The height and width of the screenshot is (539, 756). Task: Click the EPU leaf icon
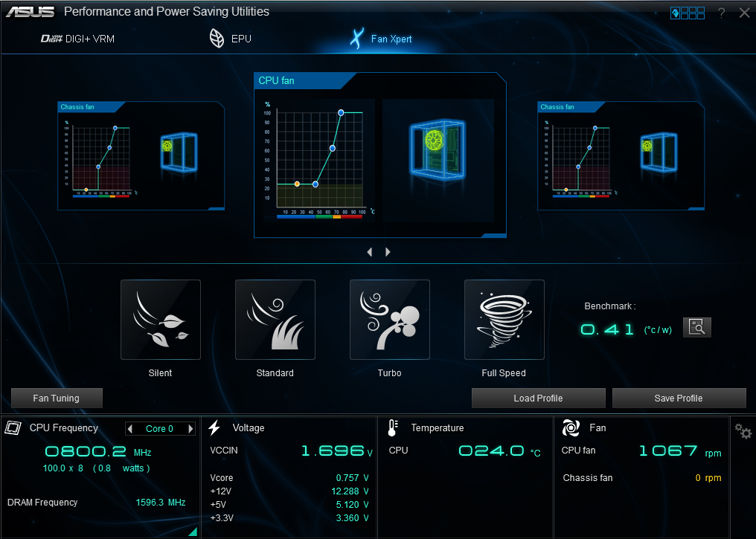click(217, 39)
